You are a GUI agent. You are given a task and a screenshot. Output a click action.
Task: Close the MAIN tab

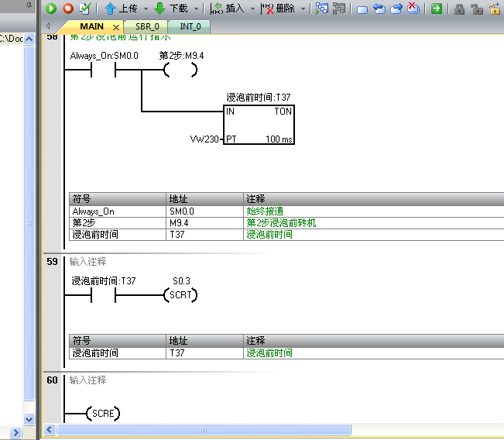tap(116, 27)
